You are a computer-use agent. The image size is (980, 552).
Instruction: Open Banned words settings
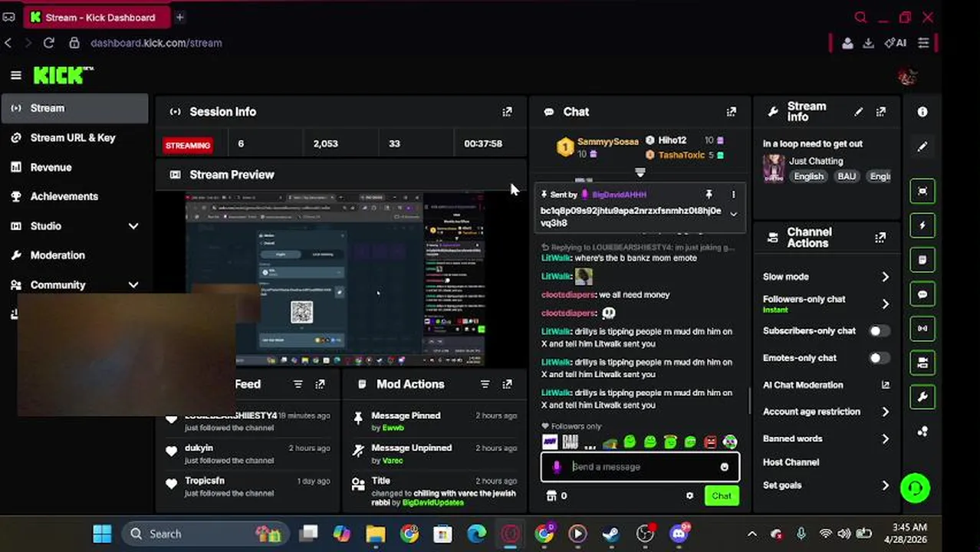[827, 439]
